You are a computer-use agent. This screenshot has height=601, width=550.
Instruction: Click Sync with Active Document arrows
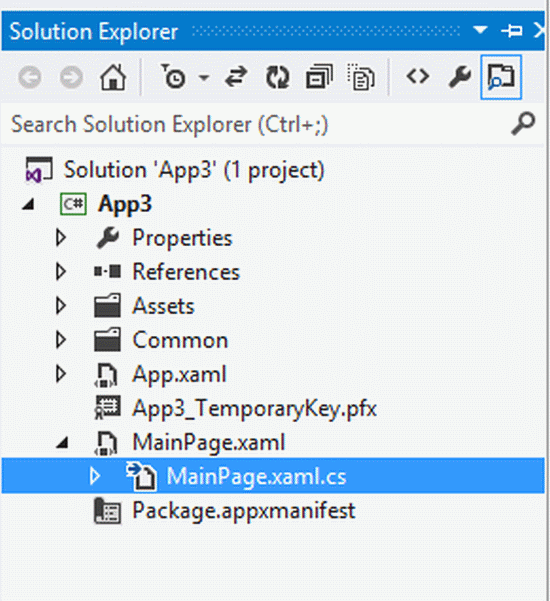coord(236,77)
